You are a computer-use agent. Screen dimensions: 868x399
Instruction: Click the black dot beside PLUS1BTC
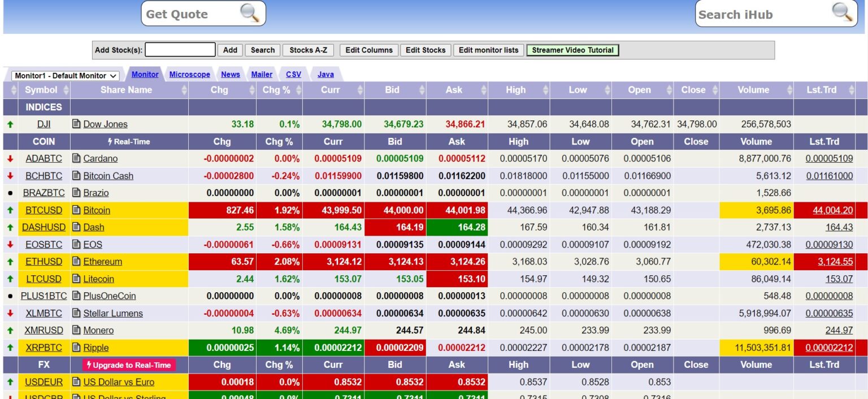[10, 296]
